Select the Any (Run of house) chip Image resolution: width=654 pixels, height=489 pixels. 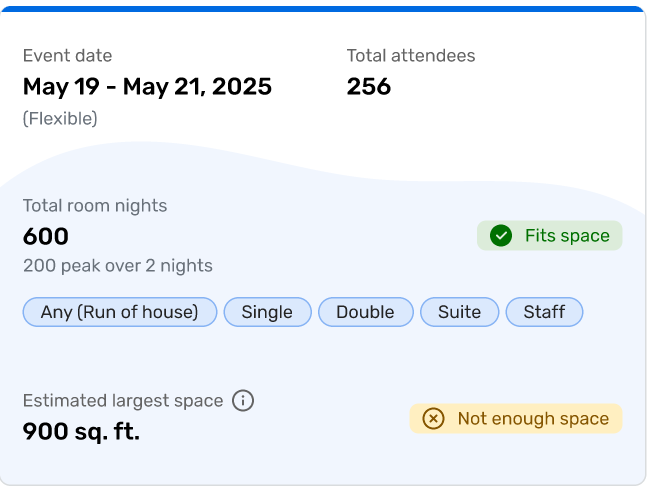pos(120,312)
